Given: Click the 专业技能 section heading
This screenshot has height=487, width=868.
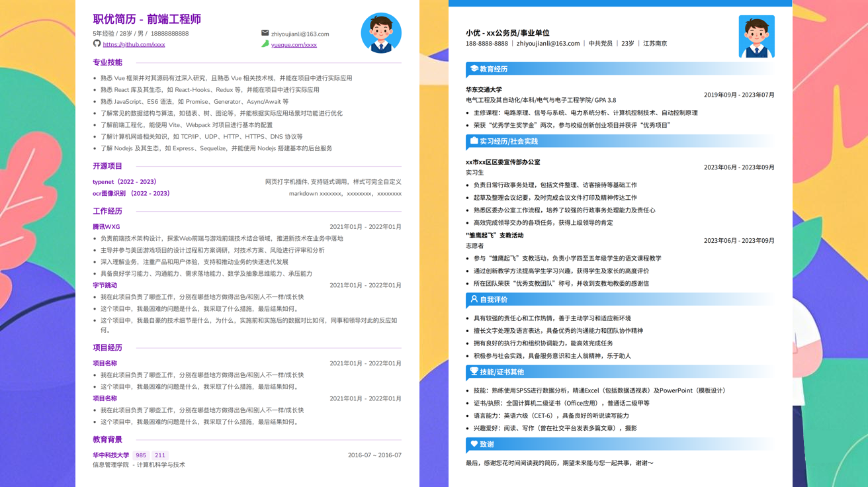Looking at the screenshot, I should 107,62.
